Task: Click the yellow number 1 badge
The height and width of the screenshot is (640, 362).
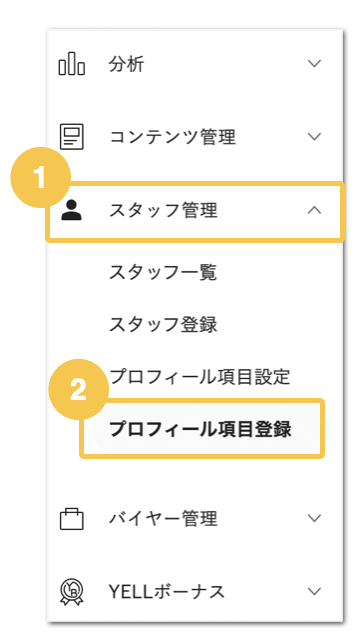Action: (40, 178)
